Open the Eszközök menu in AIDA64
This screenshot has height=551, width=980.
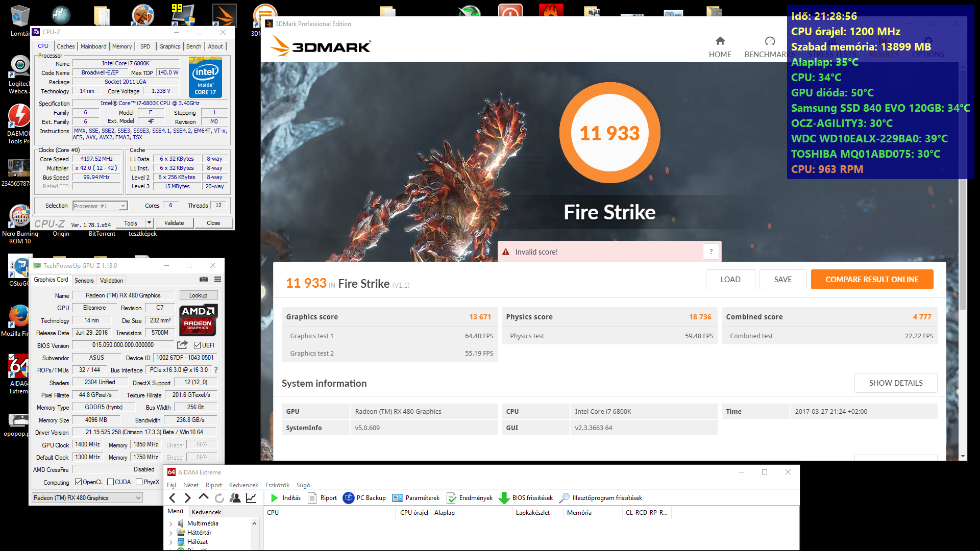[x=277, y=485]
